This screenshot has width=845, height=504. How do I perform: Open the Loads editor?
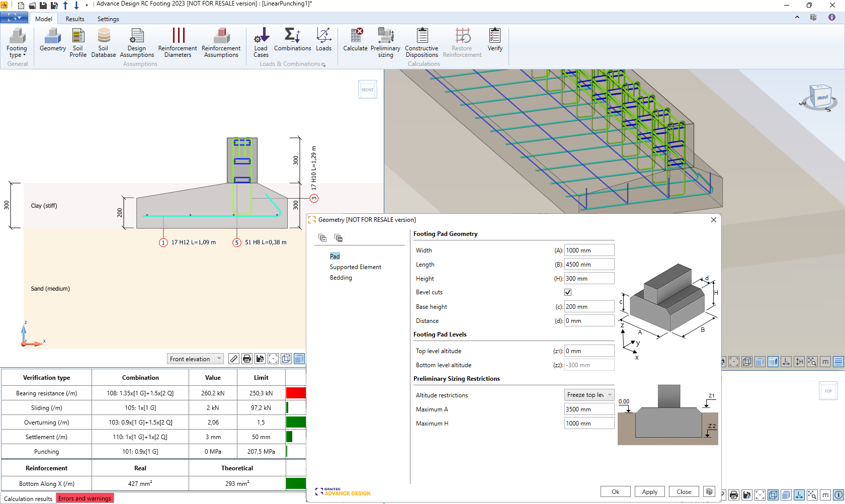323,40
